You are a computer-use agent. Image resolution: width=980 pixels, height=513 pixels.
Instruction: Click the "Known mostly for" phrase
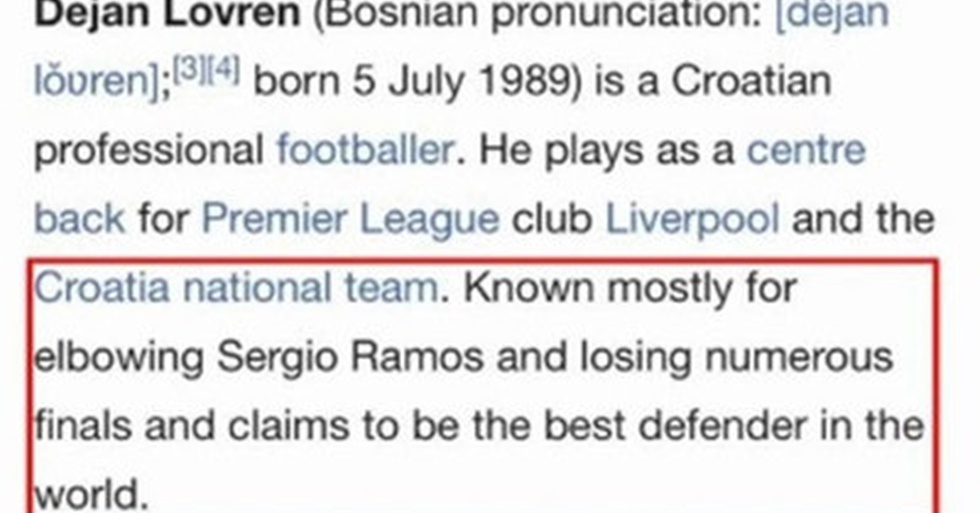point(630,288)
